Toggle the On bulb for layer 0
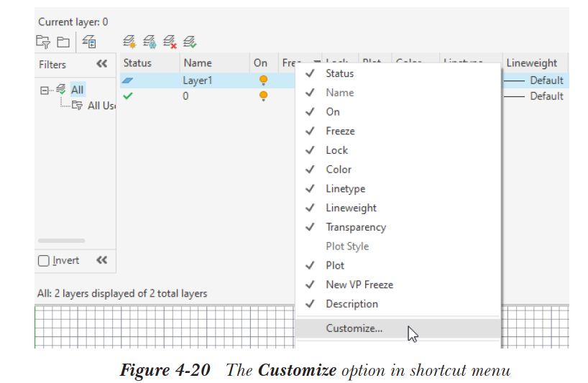The height and width of the screenshot is (383, 588). 263,96
